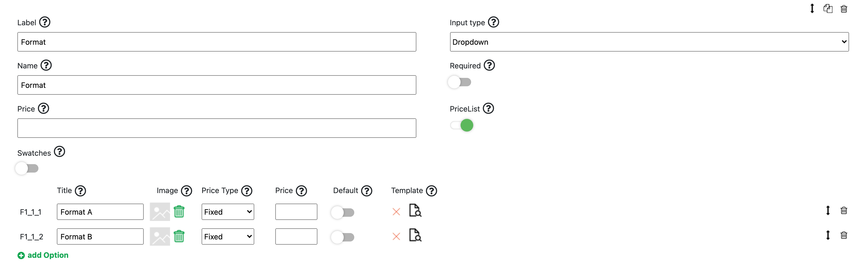Click the Input type help icon
Viewport: 868px width, 272px height.
(x=493, y=22)
